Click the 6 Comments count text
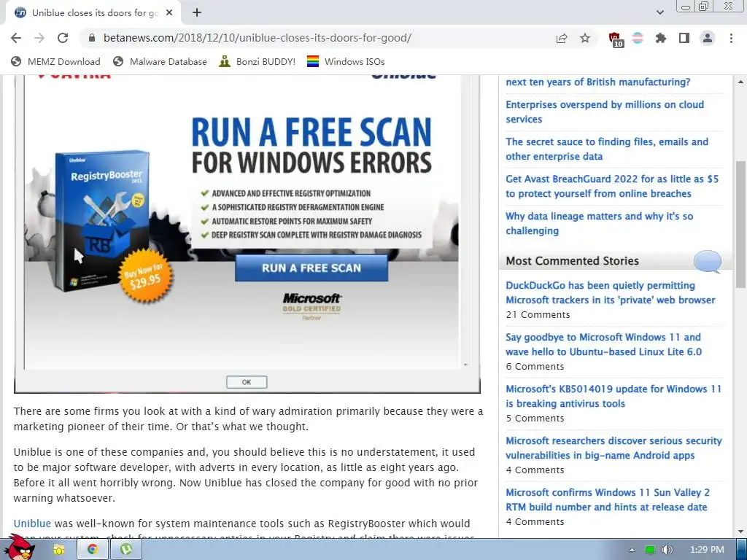This screenshot has height=560, width=747. pos(535,367)
